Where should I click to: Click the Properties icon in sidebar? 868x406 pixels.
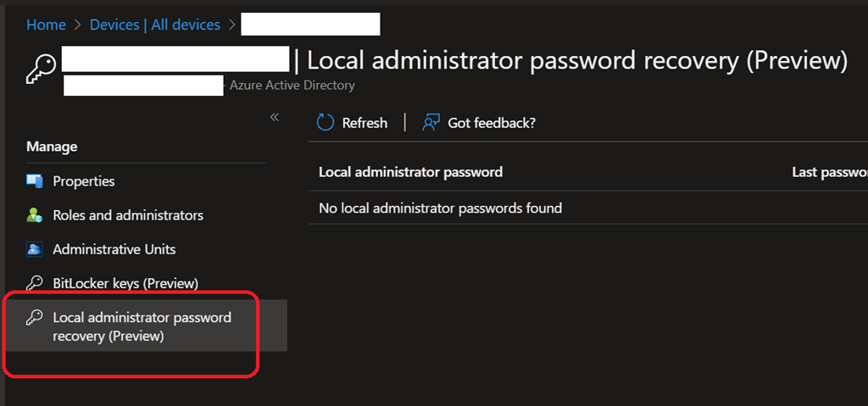pos(35,181)
